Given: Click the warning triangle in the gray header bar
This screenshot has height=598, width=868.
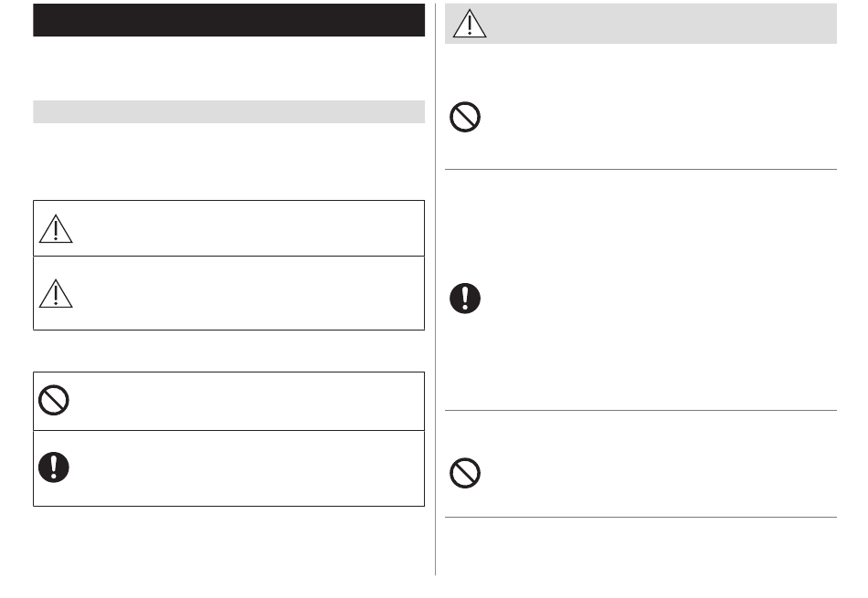Looking at the screenshot, I should click(x=470, y=24).
